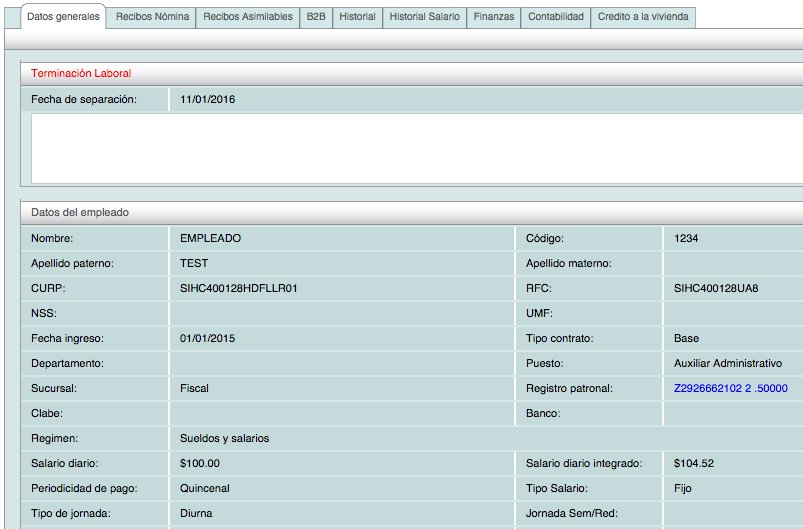Switch to the Datos generales tab

click(x=62, y=17)
